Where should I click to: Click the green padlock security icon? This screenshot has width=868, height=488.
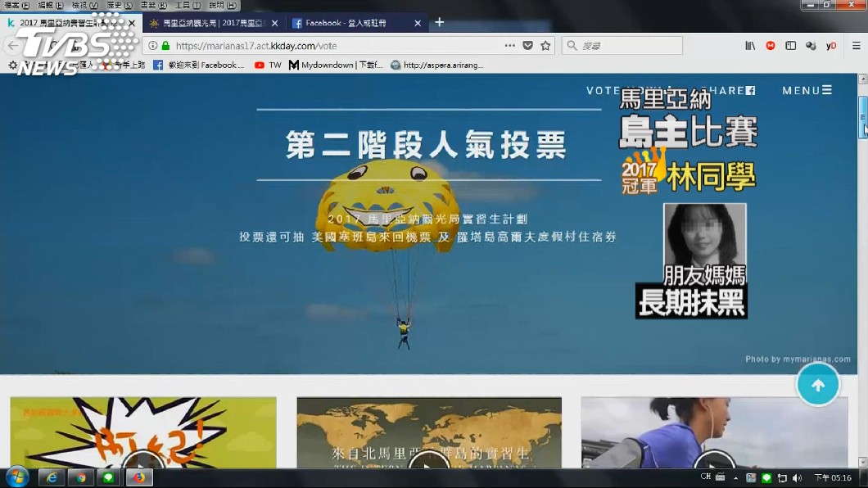click(x=165, y=45)
